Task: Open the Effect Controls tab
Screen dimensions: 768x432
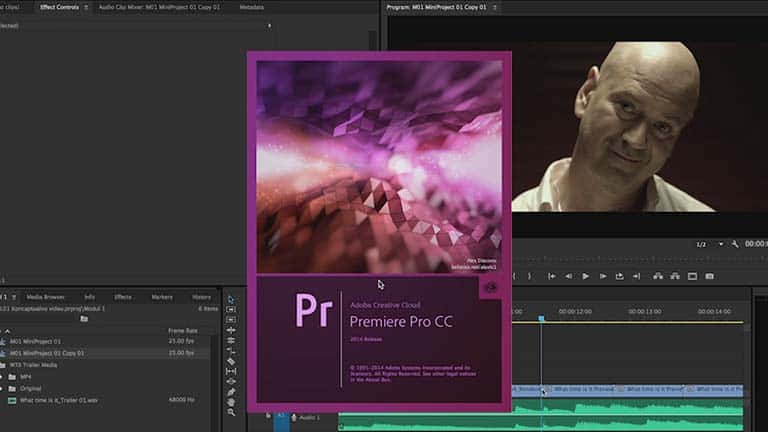Action: 59,7
